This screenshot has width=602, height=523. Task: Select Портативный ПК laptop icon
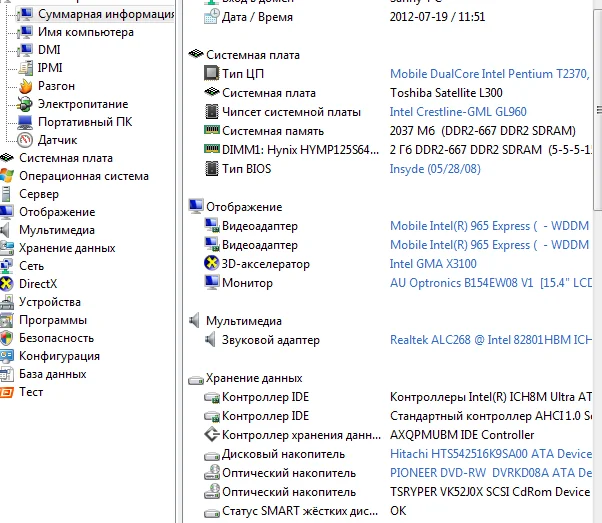pos(25,122)
